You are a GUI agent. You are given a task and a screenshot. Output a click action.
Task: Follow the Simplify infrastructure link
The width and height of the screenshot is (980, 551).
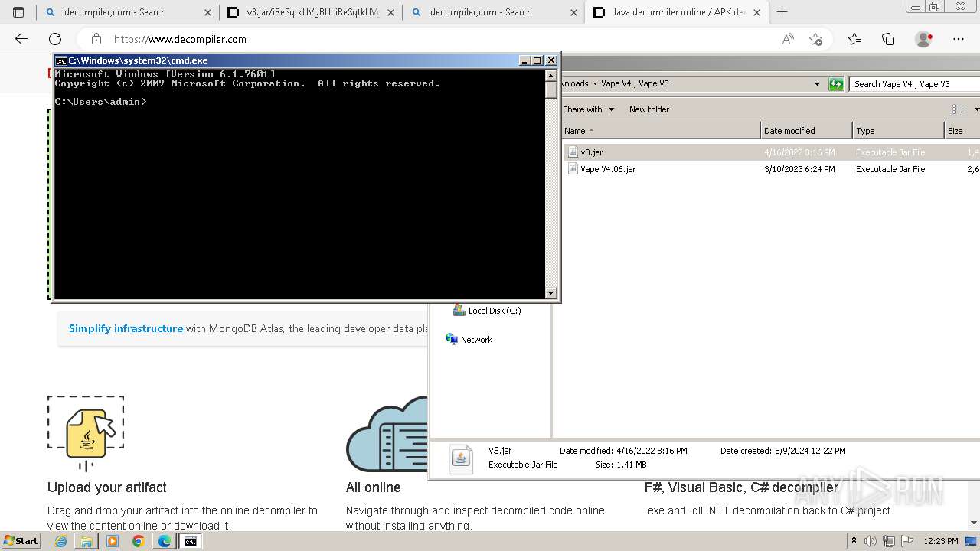(x=126, y=328)
